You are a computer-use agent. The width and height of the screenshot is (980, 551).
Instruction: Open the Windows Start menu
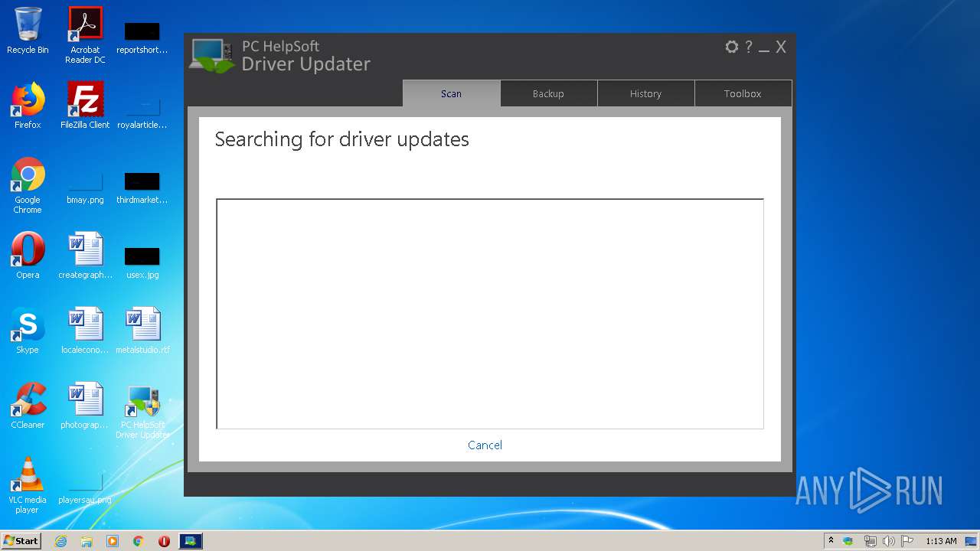point(21,540)
